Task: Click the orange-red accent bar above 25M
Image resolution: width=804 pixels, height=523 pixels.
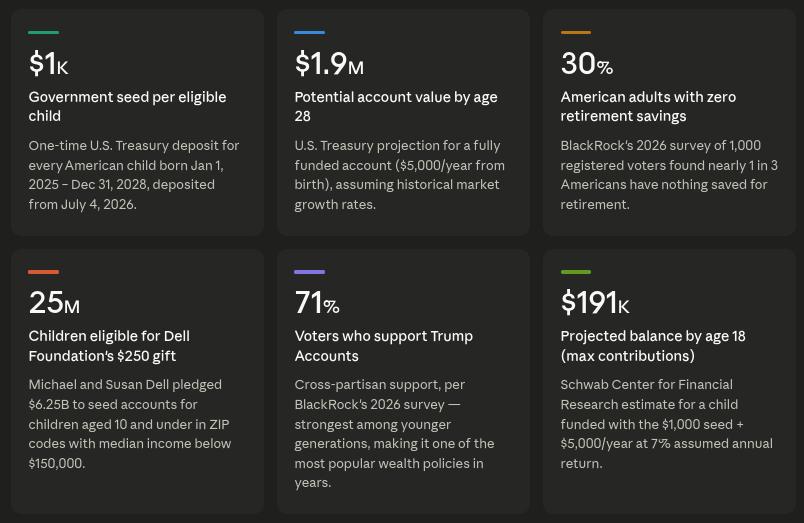Action: 43,272
